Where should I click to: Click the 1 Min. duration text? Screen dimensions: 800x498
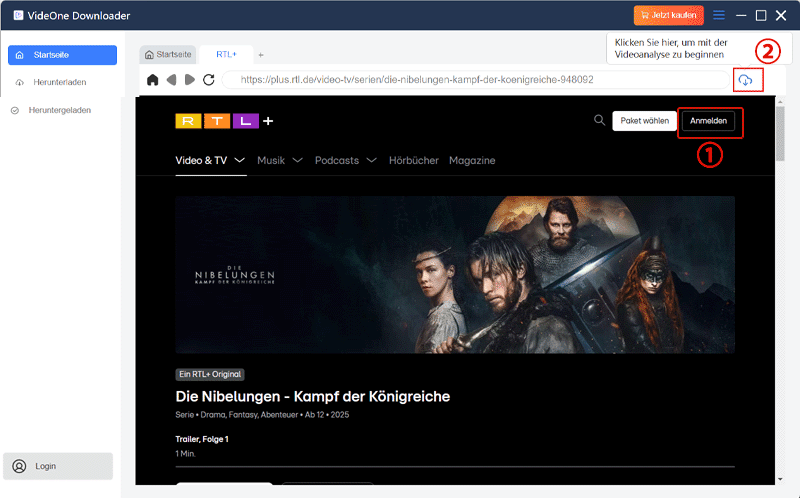pyautogui.click(x=186, y=454)
